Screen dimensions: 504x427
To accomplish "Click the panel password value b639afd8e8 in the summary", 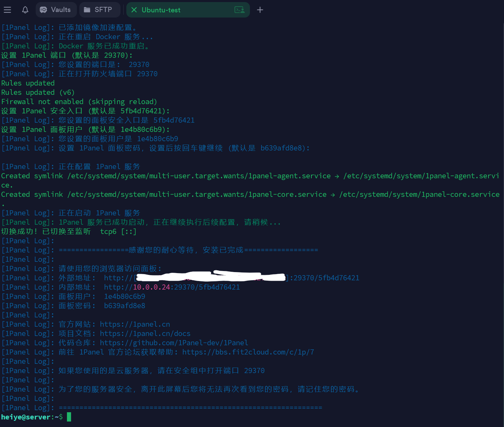I will coord(124,306).
